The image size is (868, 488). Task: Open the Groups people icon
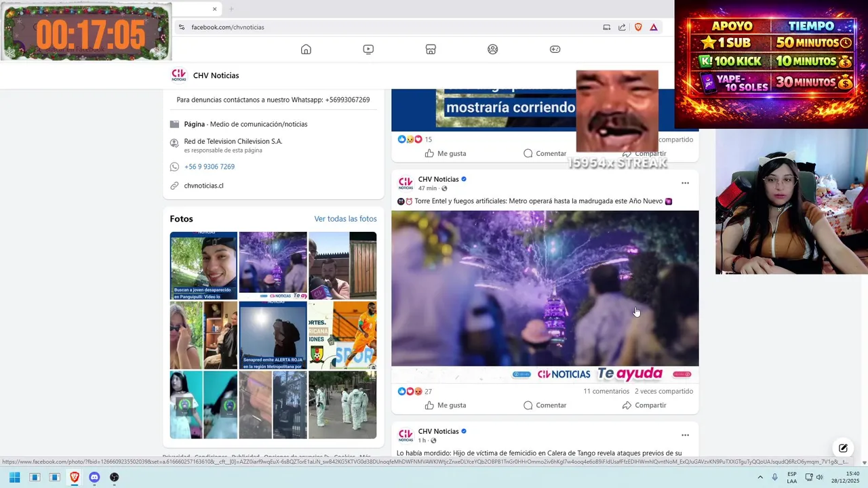(x=493, y=49)
